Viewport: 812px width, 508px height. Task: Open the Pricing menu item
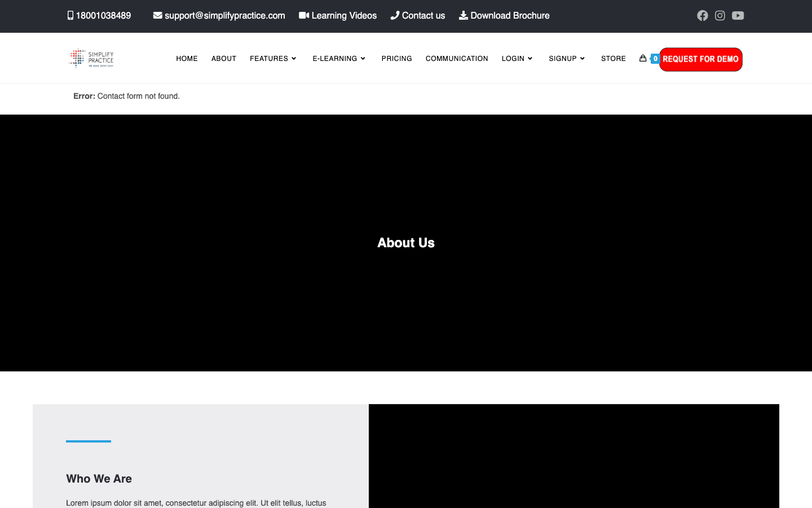[396, 59]
